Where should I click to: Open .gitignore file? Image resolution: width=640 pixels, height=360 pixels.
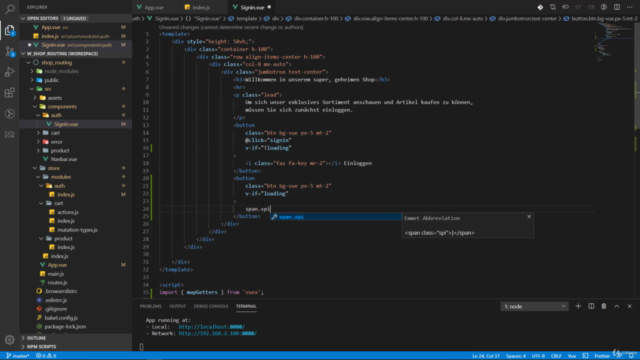[56, 309]
